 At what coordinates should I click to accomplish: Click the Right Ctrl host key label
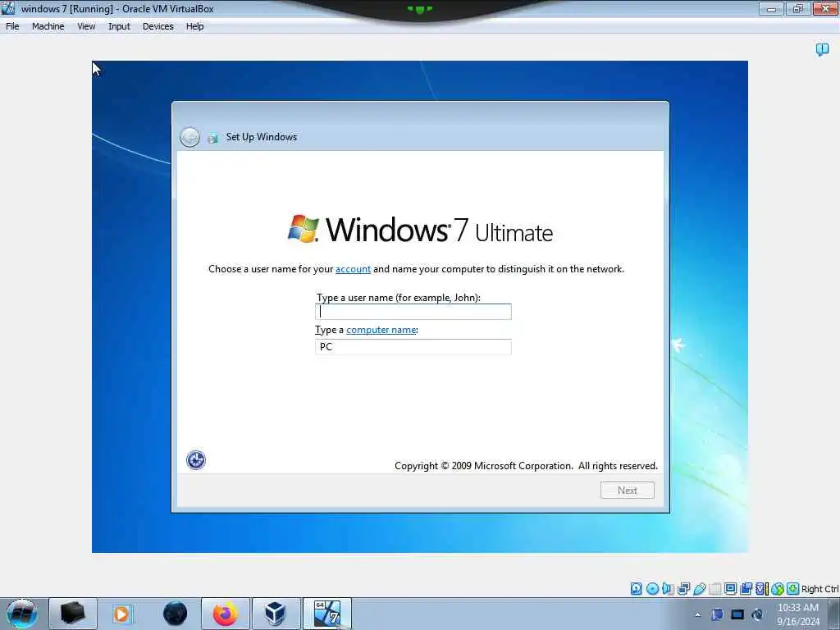pyautogui.click(x=819, y=589)
